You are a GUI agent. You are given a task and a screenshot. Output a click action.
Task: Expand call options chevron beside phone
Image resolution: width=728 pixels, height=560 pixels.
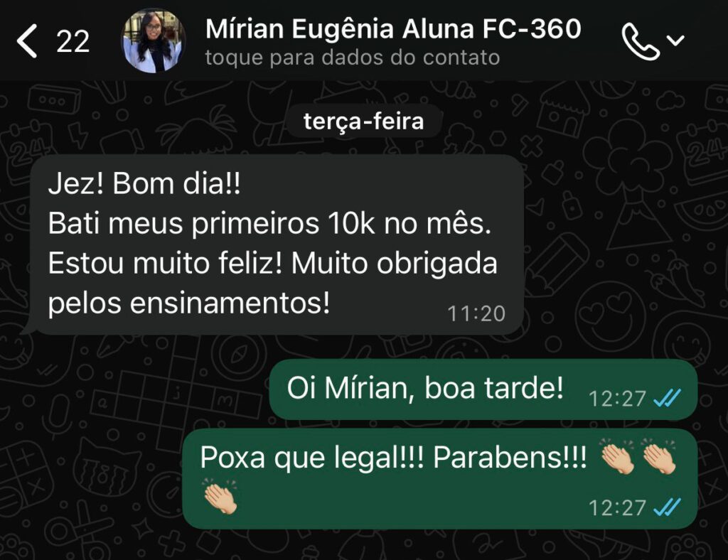675,41
